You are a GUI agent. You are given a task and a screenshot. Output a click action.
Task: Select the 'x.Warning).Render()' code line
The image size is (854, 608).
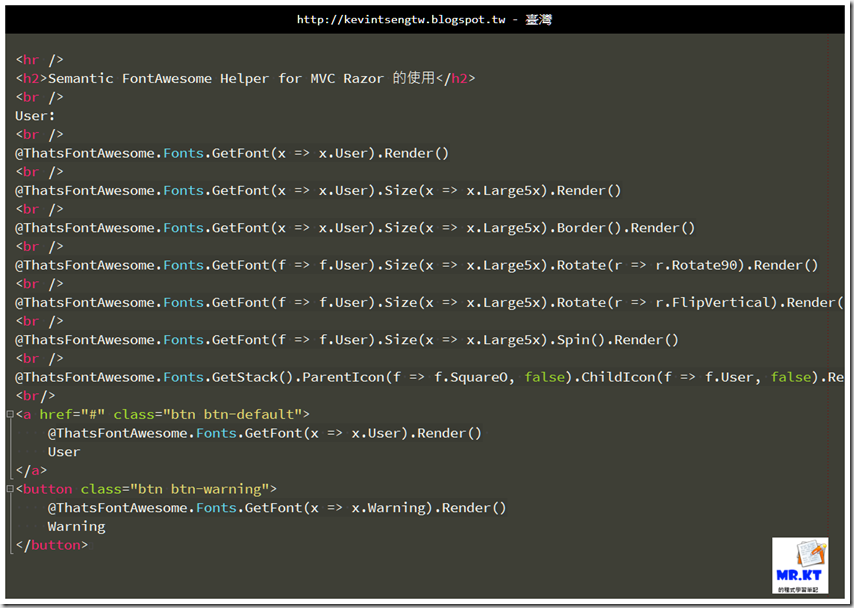click(x=277, y=508)
